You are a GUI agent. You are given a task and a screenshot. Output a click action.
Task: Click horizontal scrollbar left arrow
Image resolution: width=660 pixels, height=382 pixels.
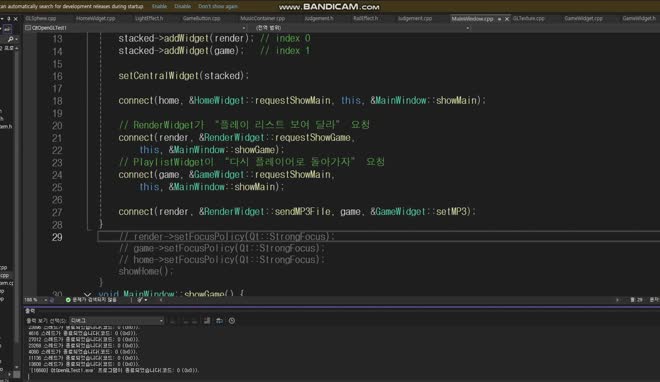161,300
